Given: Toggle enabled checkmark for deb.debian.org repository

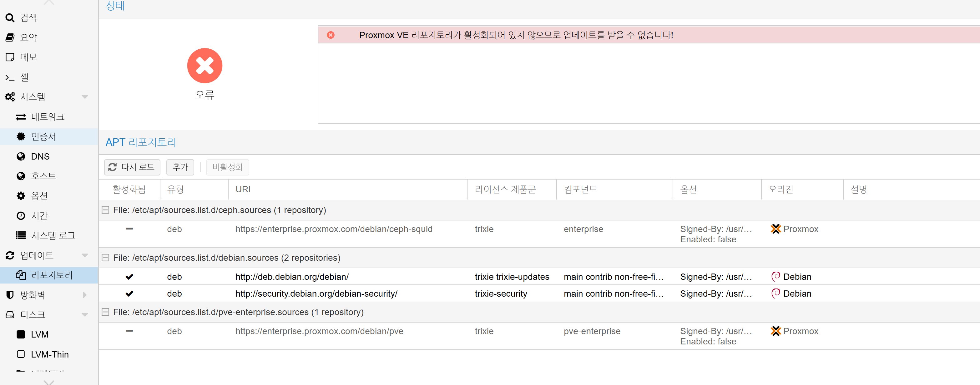Looking at the screenshot, I should pos(129,277).
